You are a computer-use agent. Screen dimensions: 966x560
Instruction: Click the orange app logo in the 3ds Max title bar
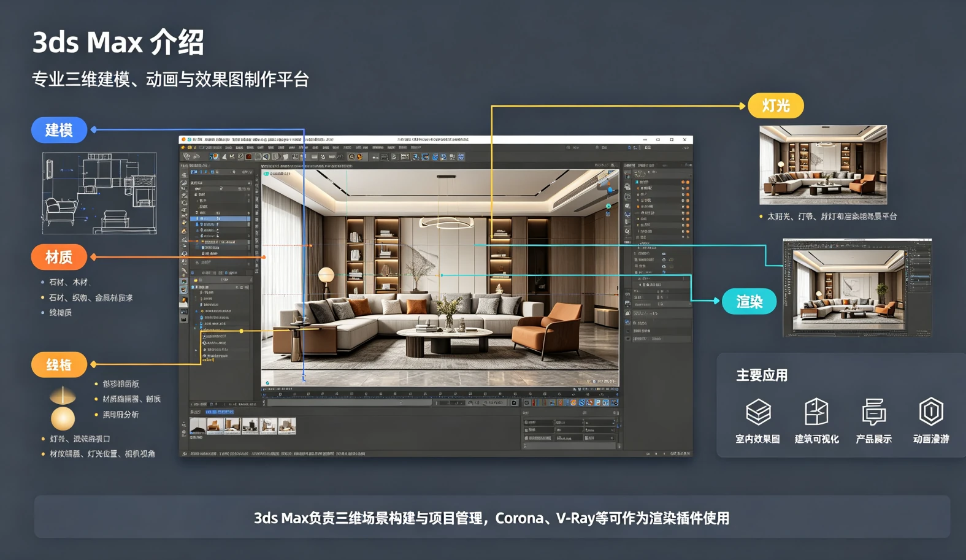[183, 140]
